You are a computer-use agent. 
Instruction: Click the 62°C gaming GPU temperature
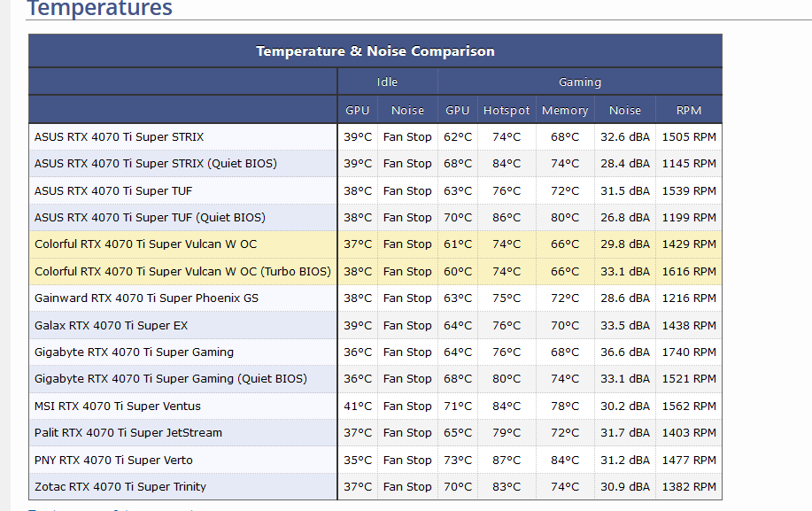click(x=458, y=136)
